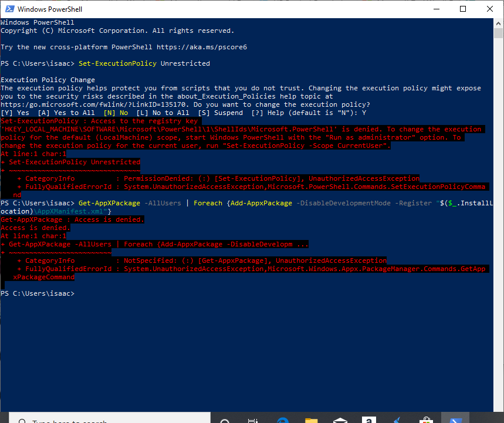The height and width of the screenshot is (423, 504).
Task: Close the Windows PowerShell window
Action: (490, 9)
